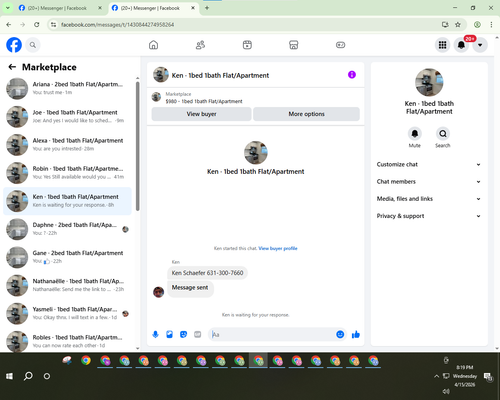Open the Gane 2bed 1bath conversation
This screenshot has width=500, height=400.
pos(67,257)
